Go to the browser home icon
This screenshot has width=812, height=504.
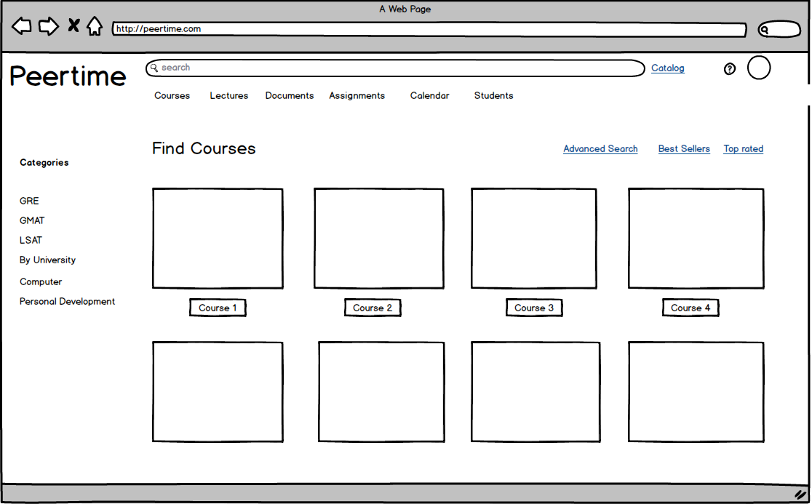[x=95, y=27]
